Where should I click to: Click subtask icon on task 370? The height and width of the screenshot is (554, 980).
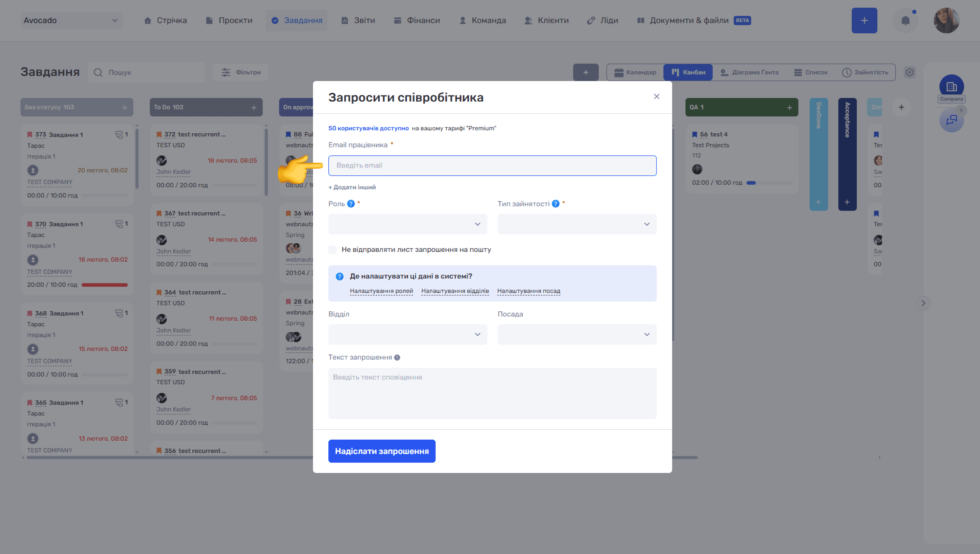pyautogui.click(x=119, y=224)
